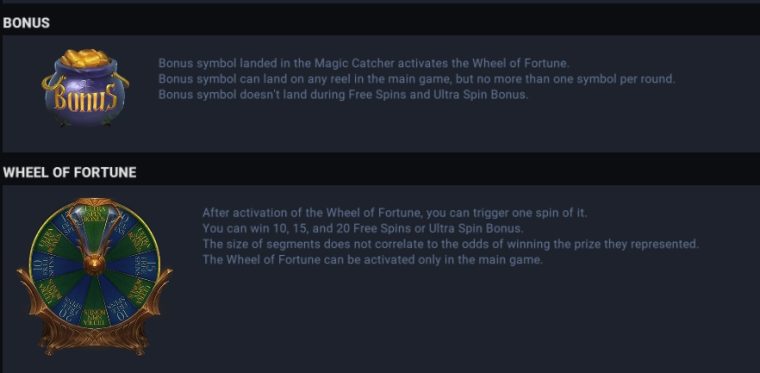Click the trigger one spin sentence
Screen dimensions: 760x373
[x=395, y=213]
